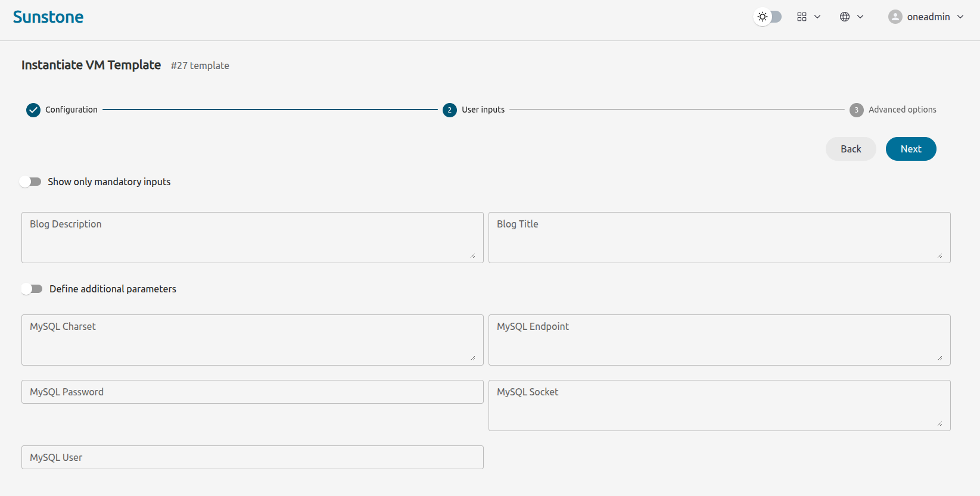The width and height of the screenshot is (980, 496).
Task: Go to the Advanced options step label
Action: pos(902,110)
